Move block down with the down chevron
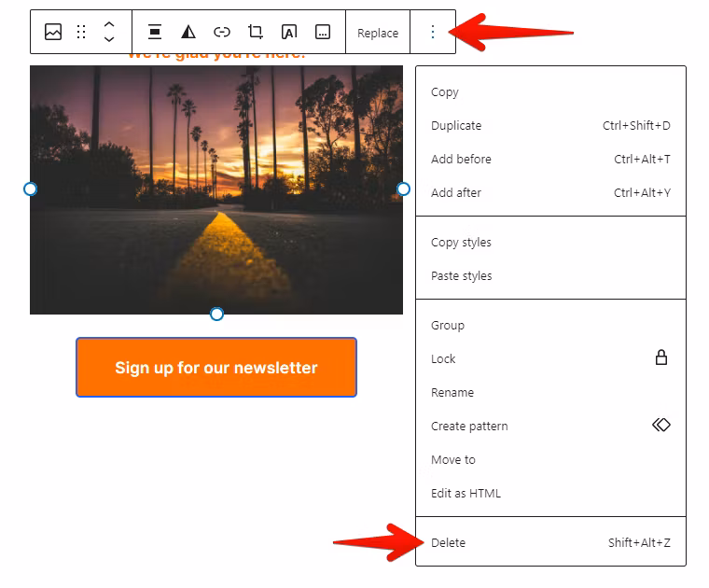 [x=109, y=39]
